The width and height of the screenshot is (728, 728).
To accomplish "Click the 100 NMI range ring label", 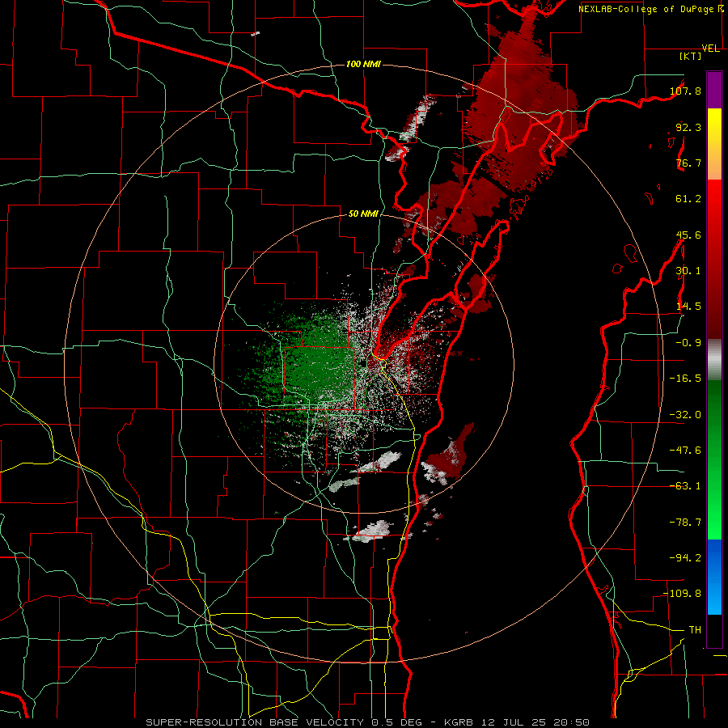I will [363, 64].
